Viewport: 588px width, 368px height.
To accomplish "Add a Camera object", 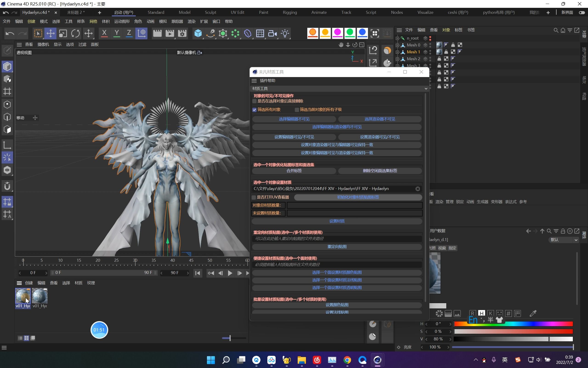I will click(x=272, y=33).
